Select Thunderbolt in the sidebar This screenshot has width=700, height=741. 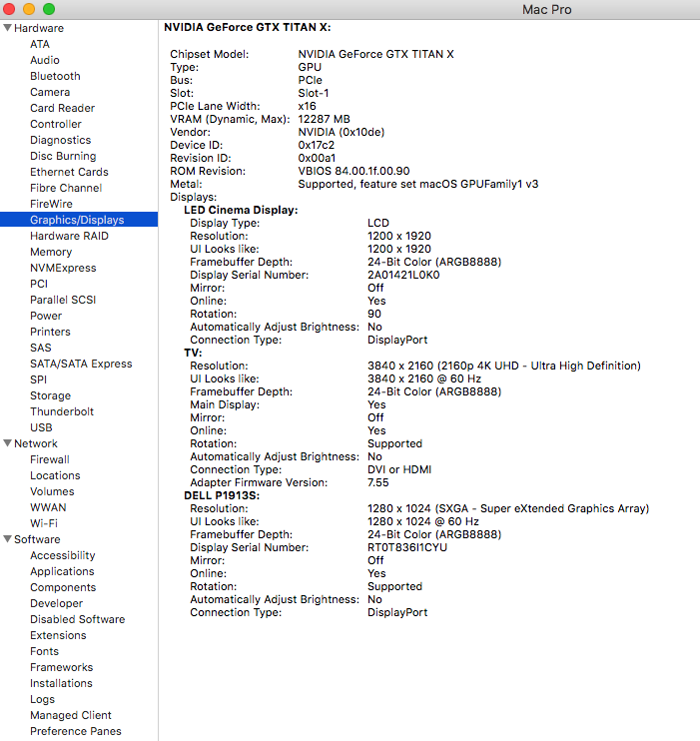click(x=62, y=411)
